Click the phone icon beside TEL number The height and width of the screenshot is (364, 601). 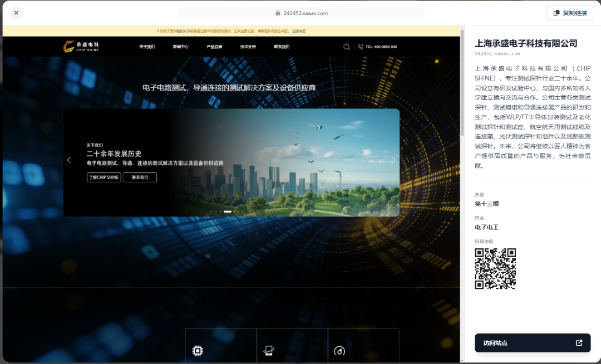[x=361, y=47]
